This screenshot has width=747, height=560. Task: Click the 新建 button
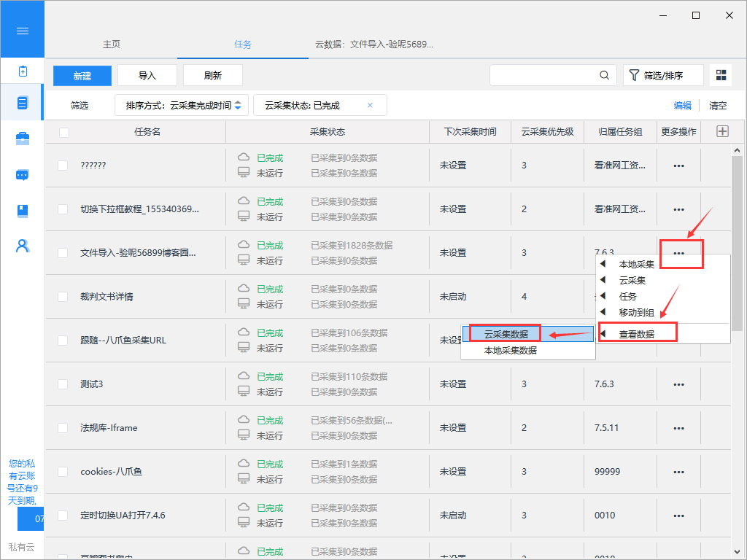coord(82,76)
